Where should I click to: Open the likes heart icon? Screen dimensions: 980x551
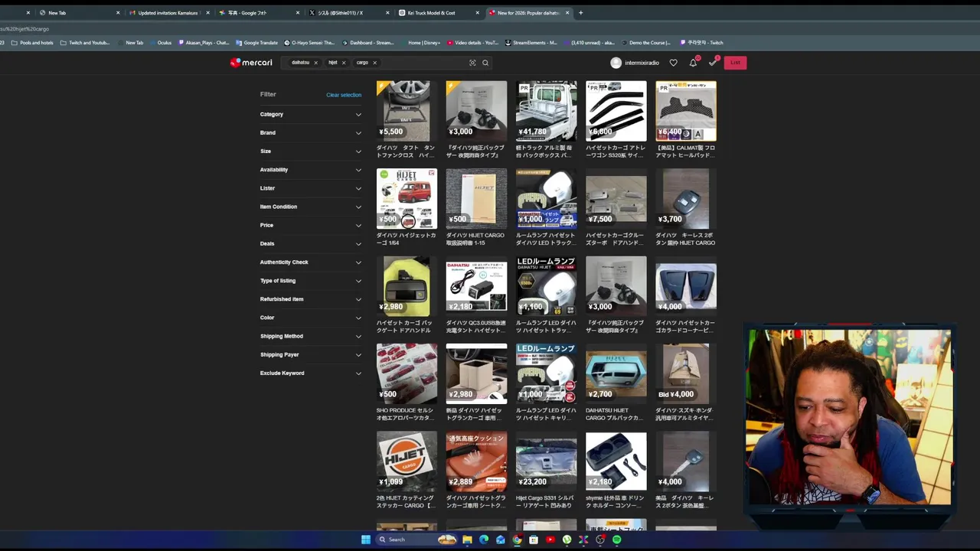(x=673, y=63)
